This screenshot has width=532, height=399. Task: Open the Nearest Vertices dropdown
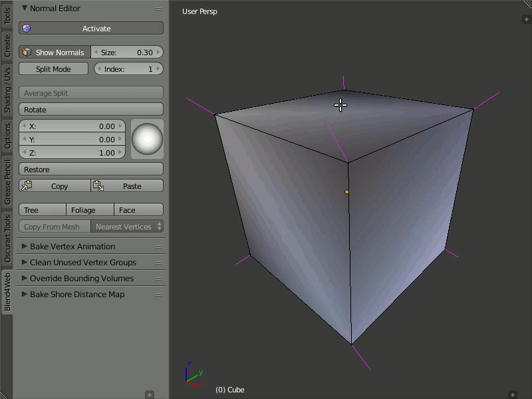(x=127, y=227)
